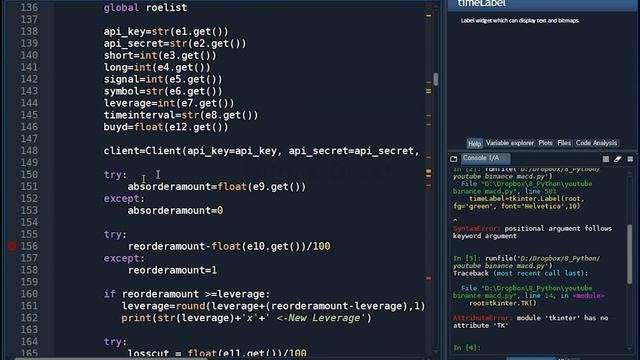Click the In [3]: runfile command line
This screenshot has width=640, height=360.
[527, 262]
